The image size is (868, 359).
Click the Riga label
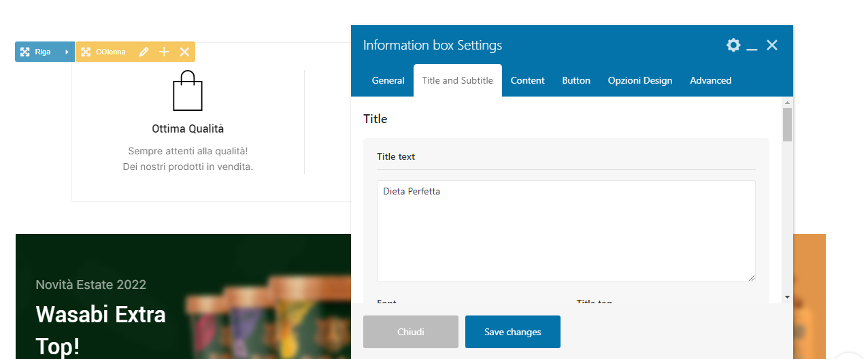[x=43, y=52]
